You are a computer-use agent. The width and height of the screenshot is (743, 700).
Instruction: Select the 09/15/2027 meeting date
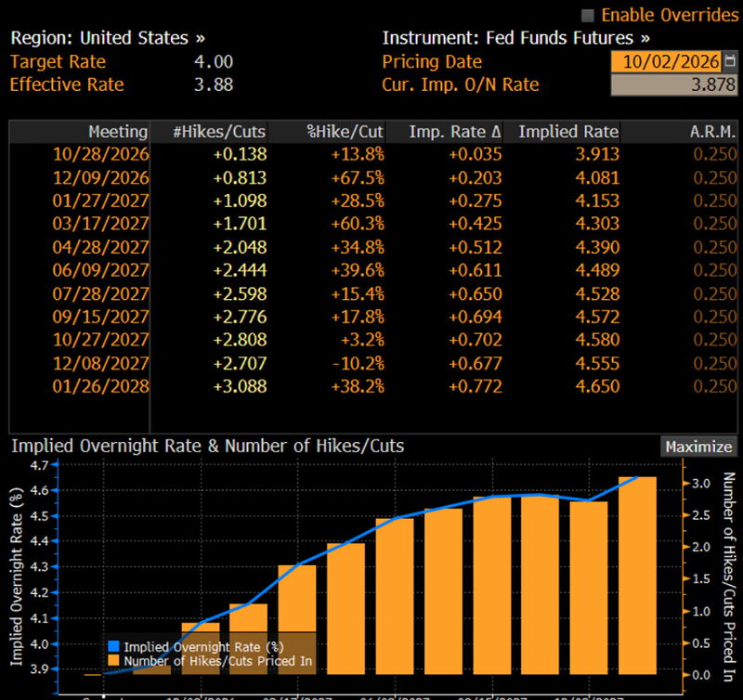(x=100, y=317)
